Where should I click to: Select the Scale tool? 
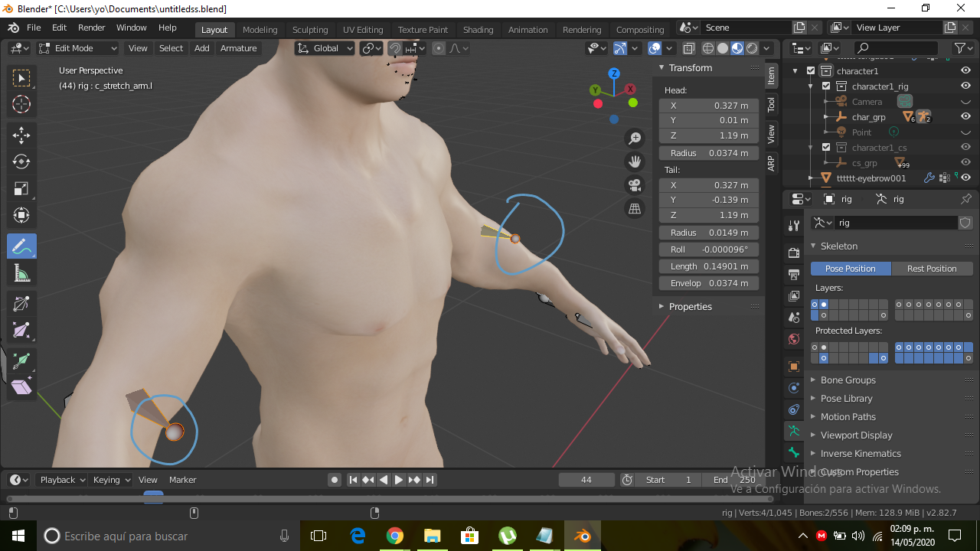coord(21,188)
